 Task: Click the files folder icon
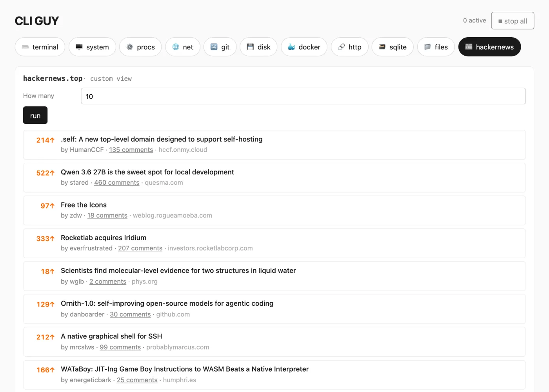427,47
